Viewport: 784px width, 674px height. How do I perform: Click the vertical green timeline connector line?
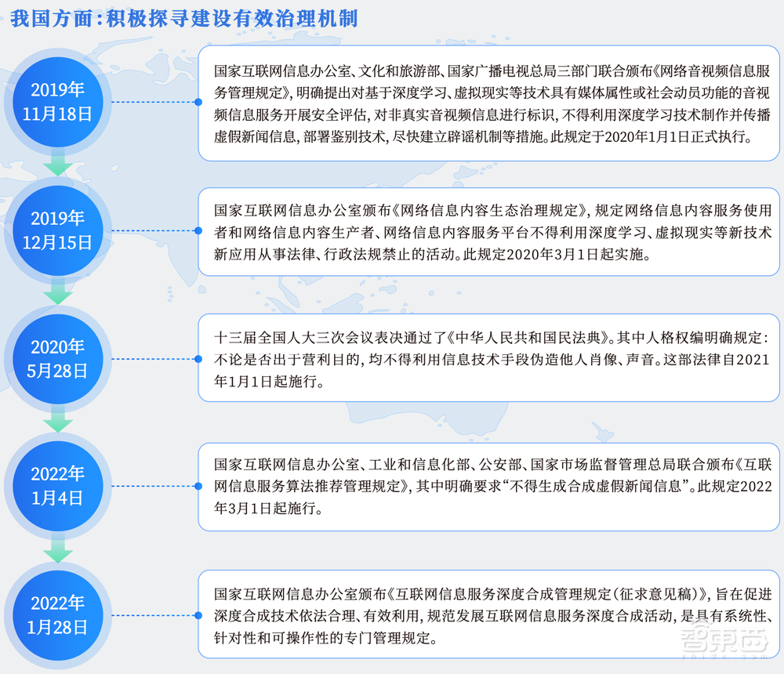(56, 293)
